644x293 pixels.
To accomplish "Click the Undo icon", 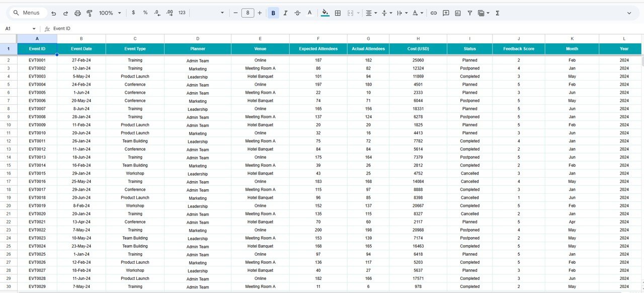I will click(x=54, y=13).
